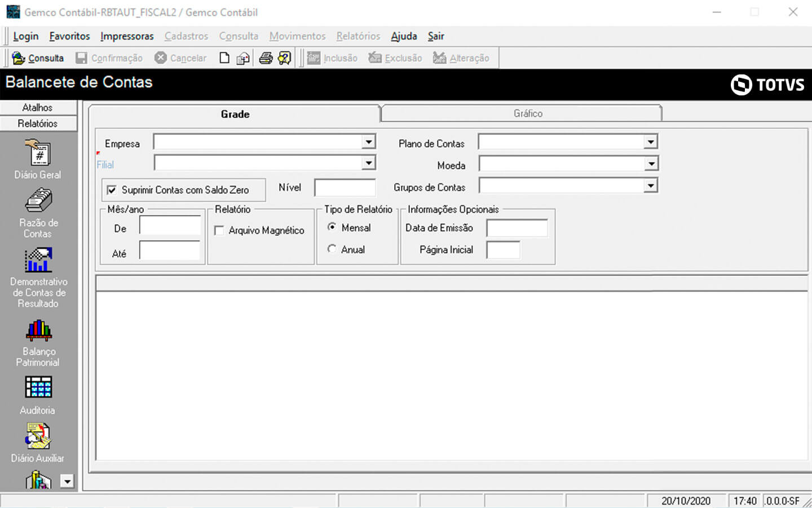Open Razão de Contas report
The height and width of the screenshot is (508, 812).
[x=38, y=213]
